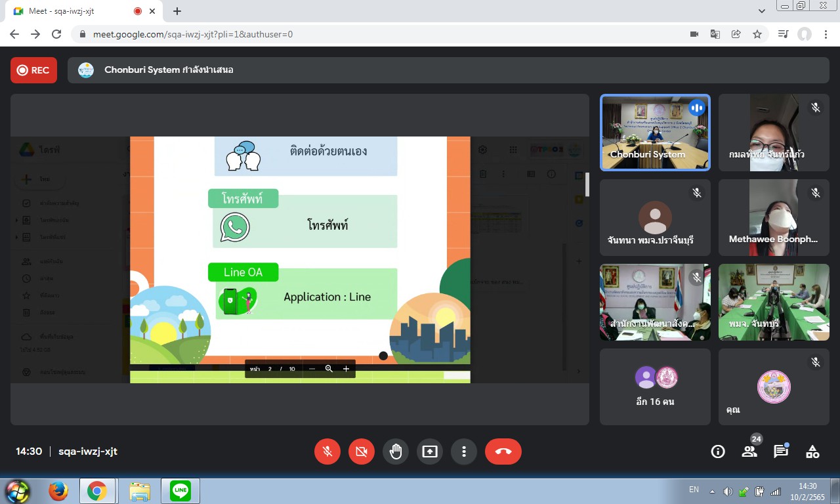Expand the tab search chevron
The image size is (840, 504).
762,11
